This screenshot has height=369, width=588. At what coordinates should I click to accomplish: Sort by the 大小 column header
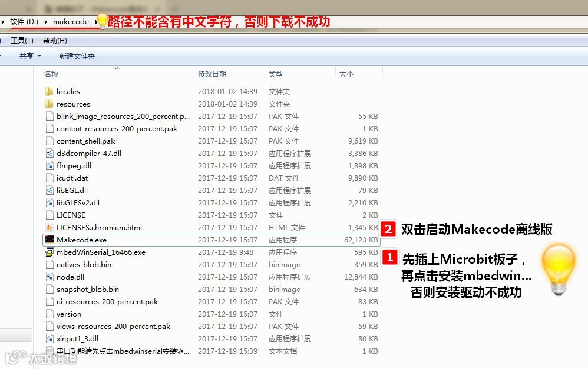[346, 74]
